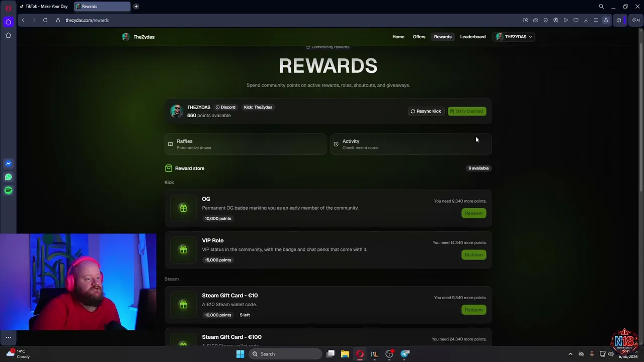Open Easy Setup sliders icon
Viewport: 644px width, 362px height.
pyautogui.click(x=596, y=20)
